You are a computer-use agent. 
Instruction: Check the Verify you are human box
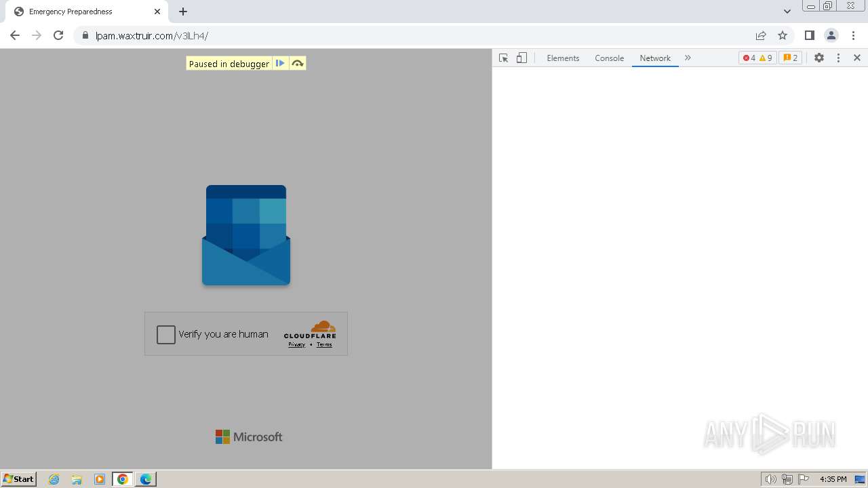point(166,334)
